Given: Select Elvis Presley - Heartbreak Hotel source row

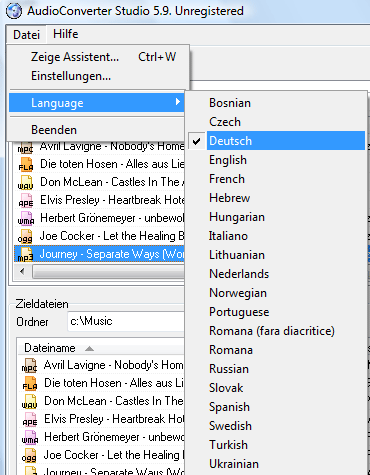Looking at the screenshot, I should (x=99, y=200).
